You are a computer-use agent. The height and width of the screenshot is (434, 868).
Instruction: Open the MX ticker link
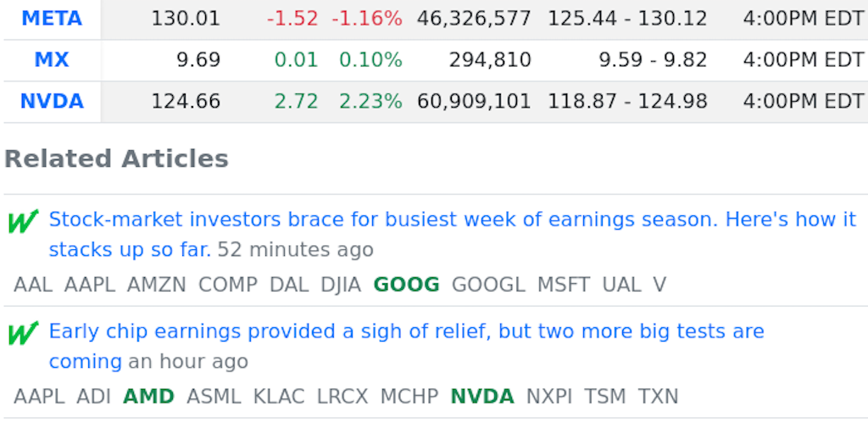(52, 60)
